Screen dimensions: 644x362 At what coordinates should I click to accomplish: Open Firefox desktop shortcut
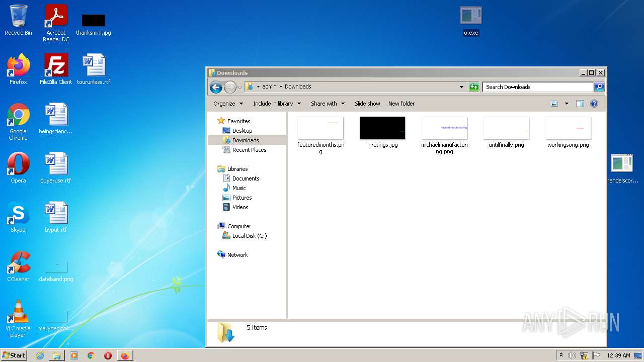point(18,69)
